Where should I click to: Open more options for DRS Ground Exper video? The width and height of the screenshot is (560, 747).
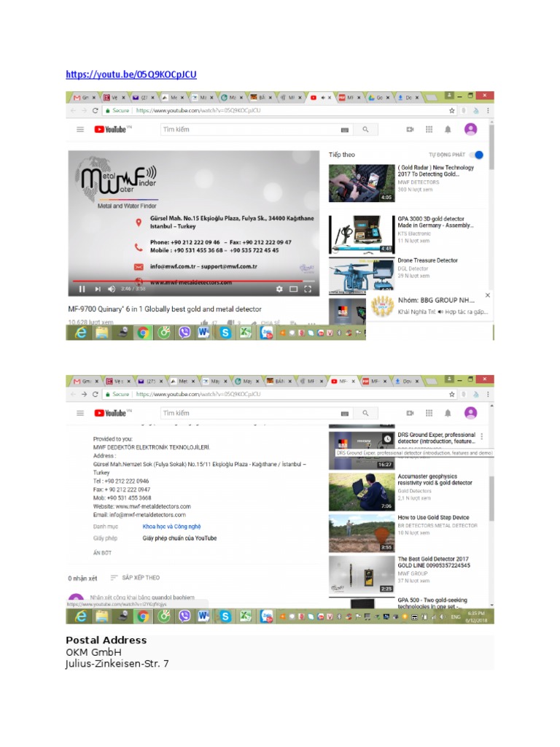point(482,436)
